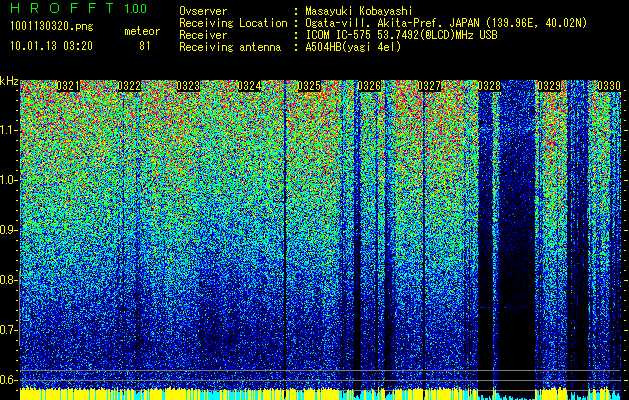Click the HROFFT 1.0.0 title text
This screenshot has width=629, height=400.
coord(79,8)
